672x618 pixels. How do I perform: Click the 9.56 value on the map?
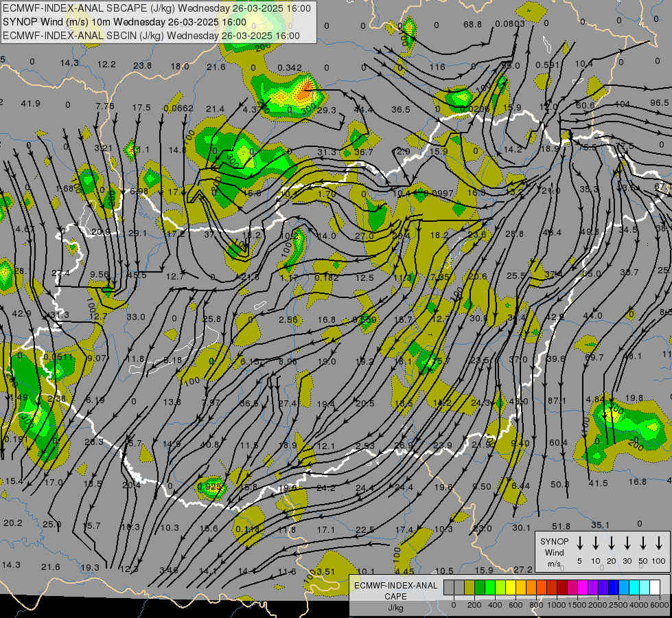click(100, 275)
